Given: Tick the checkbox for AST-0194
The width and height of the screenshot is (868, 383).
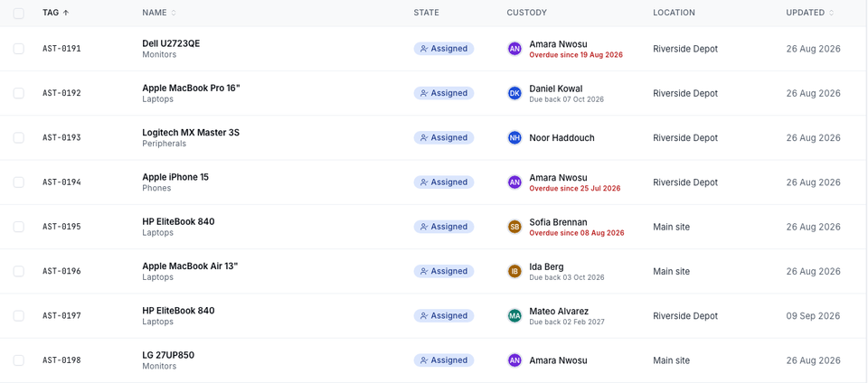Looking at the screenshot, I should coord(19,182).
